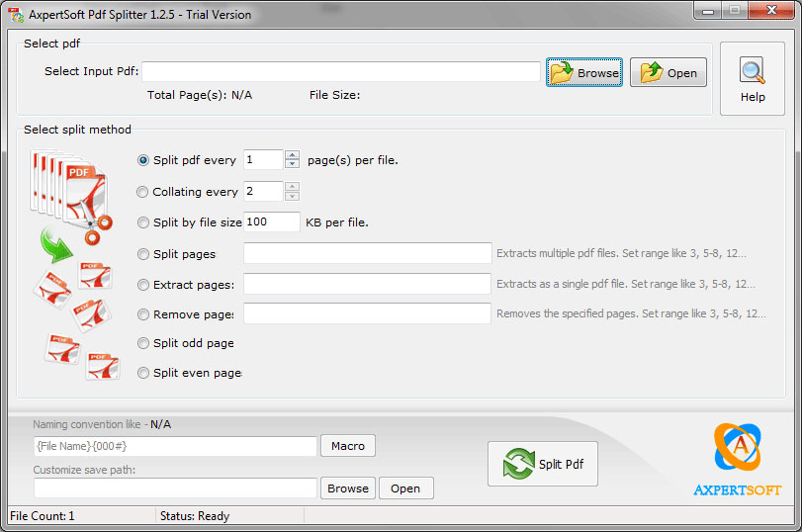Click the Open button for save path
802x532 pixels.
pyautogui.click(x=406, y=488)
